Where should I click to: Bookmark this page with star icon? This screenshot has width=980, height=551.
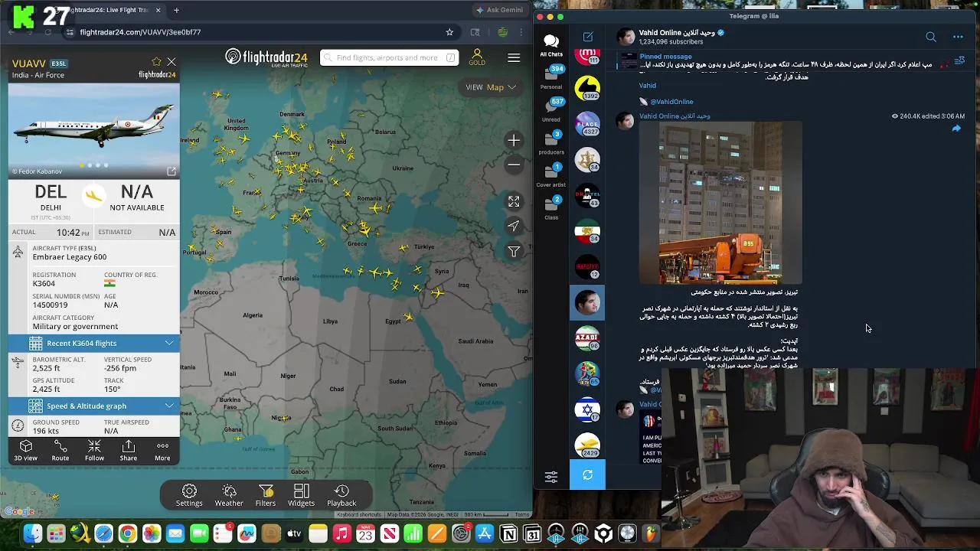coord(449,32)
